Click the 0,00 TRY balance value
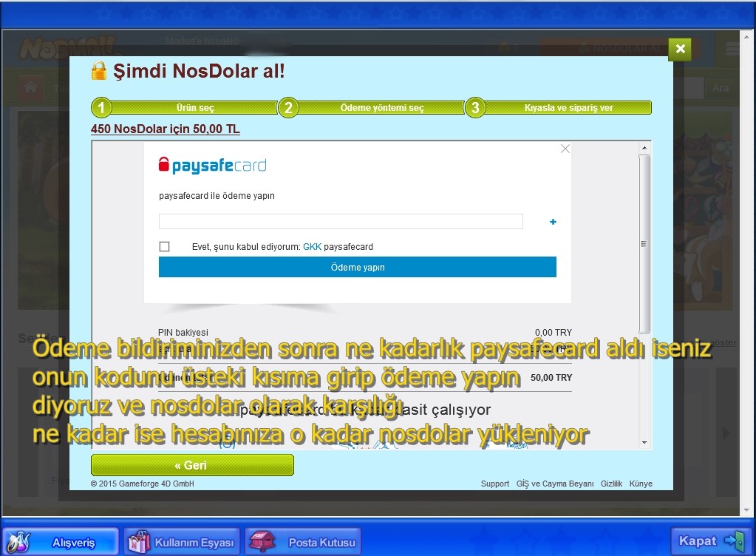 pos(553,332)
